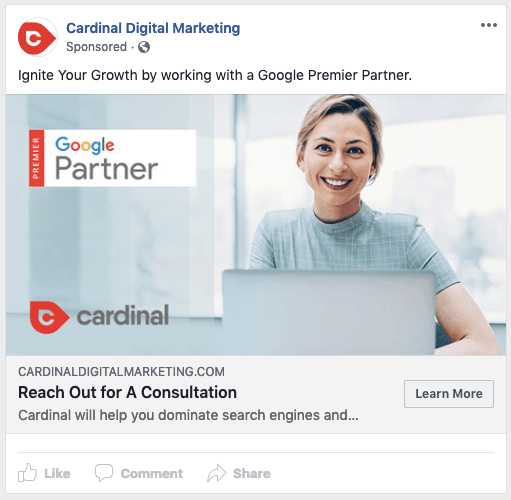Click the Cardinal will help you dominate description

(188, 415)
